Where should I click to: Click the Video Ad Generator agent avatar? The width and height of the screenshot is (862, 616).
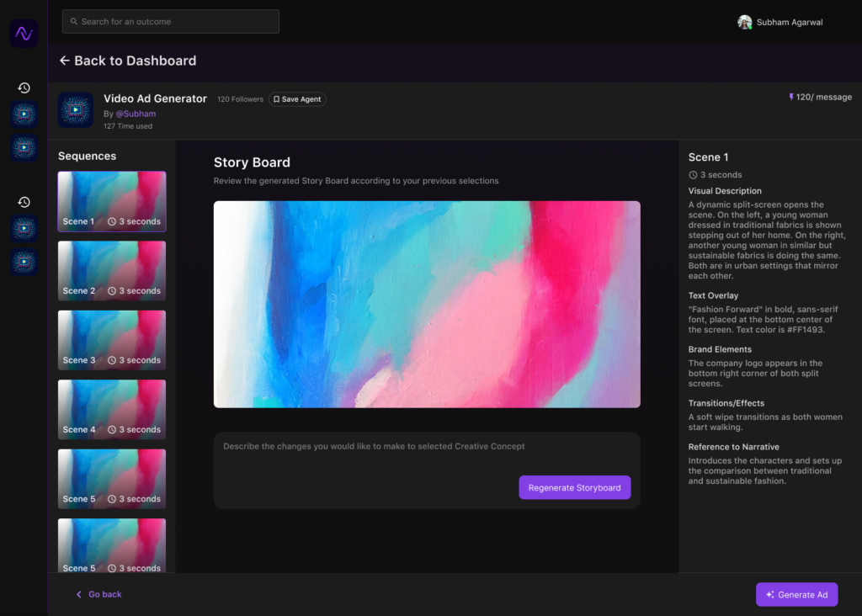(x=75, y=110)
